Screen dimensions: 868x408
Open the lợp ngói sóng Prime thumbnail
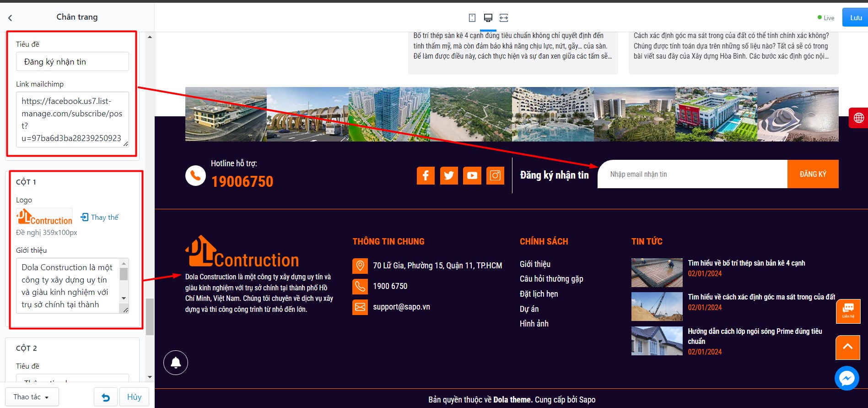tap(657, 341)
